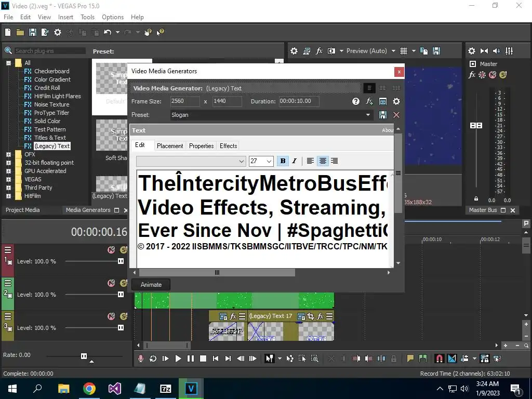The image size is (532, 399).
Task: Set text alignment to right
Action: click(334, 161)
